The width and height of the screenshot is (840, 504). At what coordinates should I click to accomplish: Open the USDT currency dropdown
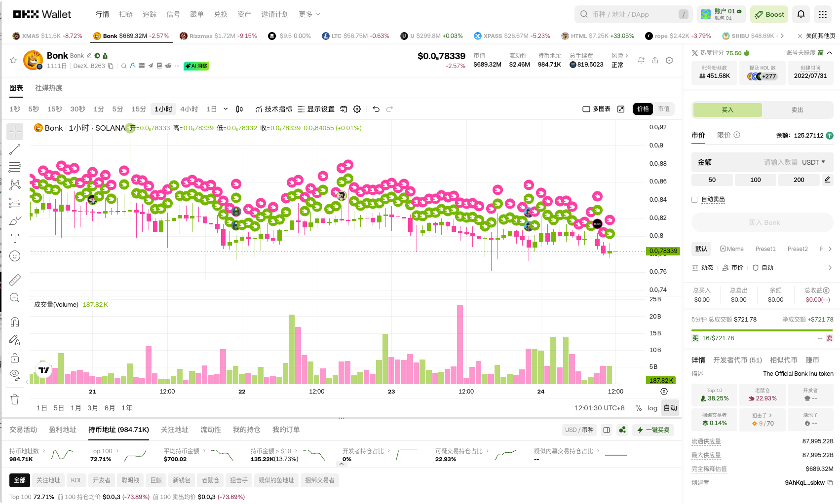coord(813,162)
